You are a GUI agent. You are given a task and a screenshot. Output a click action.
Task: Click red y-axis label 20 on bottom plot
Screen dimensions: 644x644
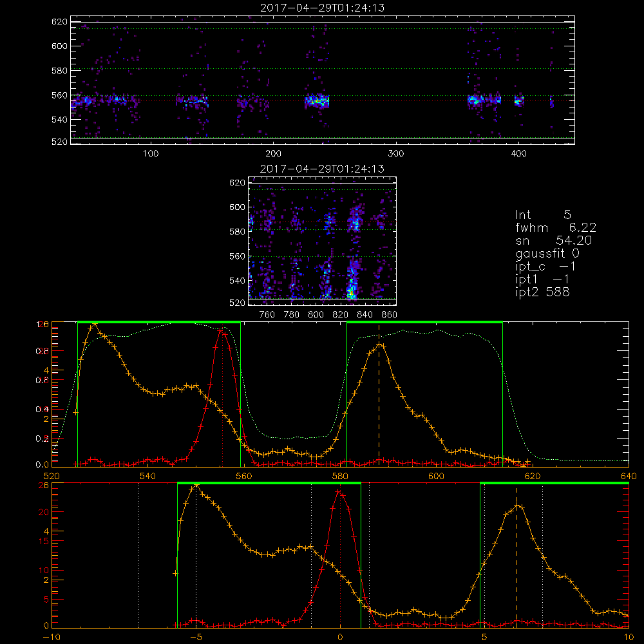pos(44,512)
